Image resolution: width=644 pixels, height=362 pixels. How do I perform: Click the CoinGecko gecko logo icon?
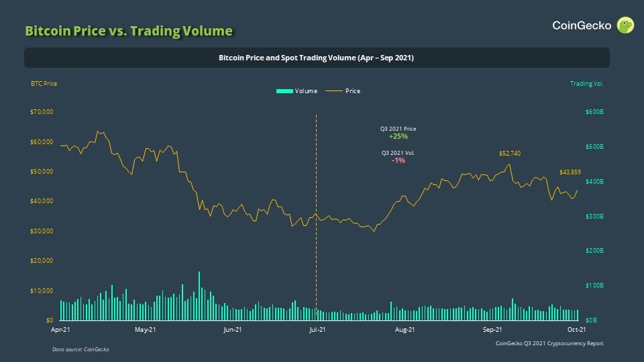click(x=627, y=25)
